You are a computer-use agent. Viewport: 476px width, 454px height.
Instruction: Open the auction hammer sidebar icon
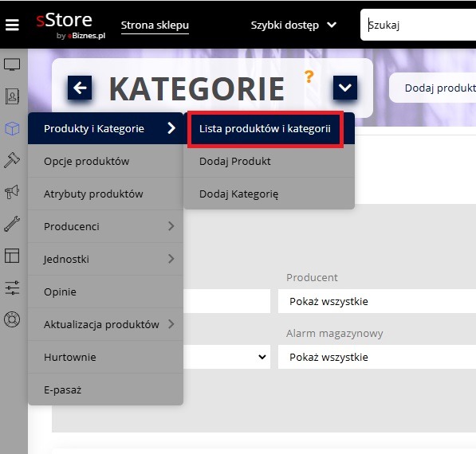12,160
